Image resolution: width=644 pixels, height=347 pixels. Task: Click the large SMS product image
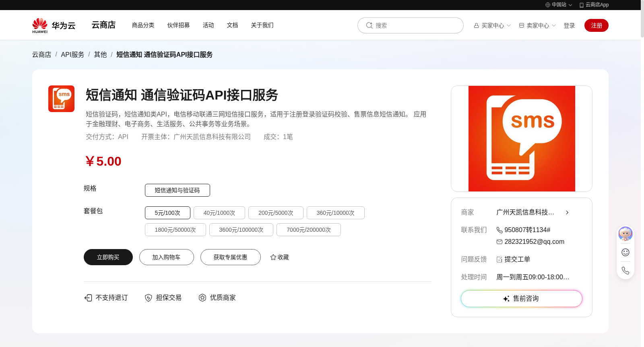tap(522, 139)
